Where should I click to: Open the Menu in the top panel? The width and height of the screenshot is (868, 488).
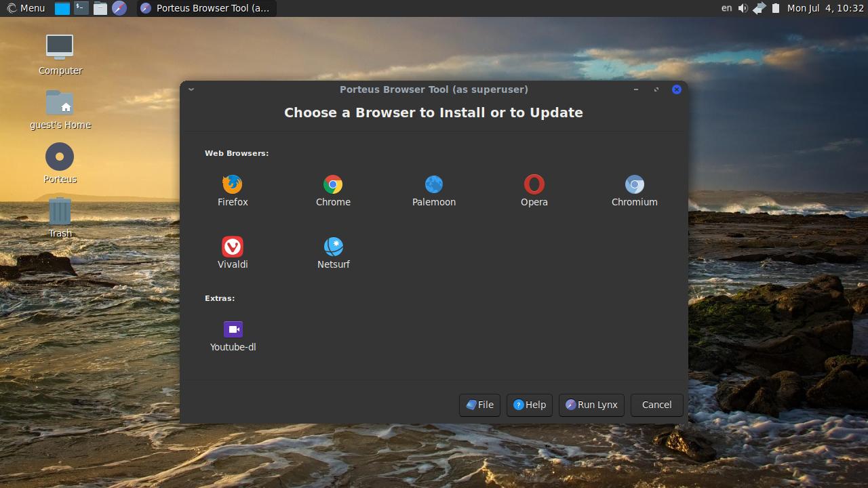26,8
